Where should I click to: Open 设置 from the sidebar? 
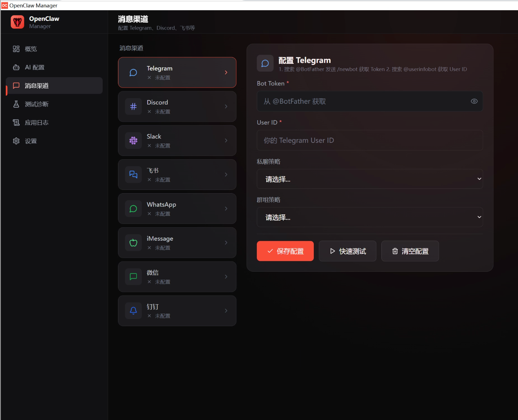[x=31, y=141]
